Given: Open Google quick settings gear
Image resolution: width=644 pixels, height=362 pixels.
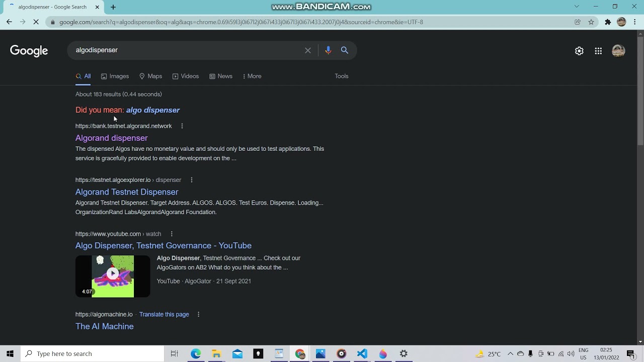Looking at the screenshot, I should click(579, 51).
